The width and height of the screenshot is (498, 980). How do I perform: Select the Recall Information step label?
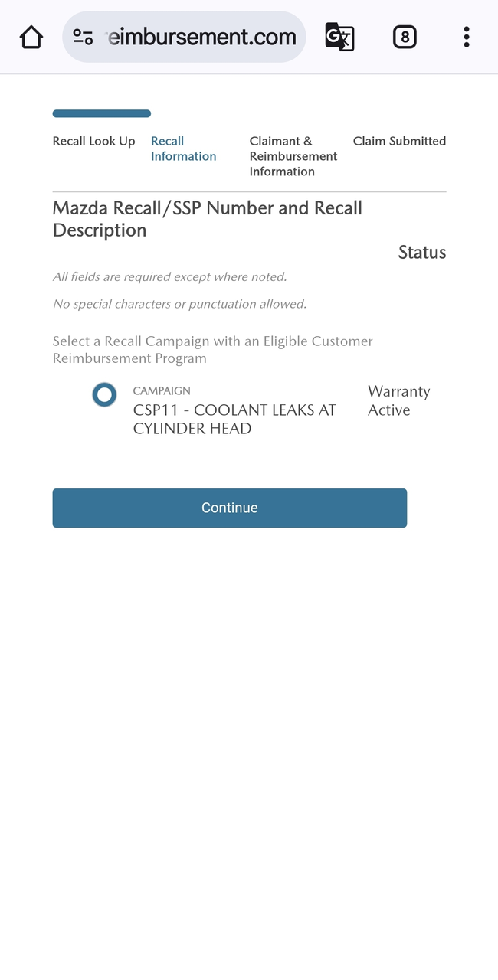[183, 149]
